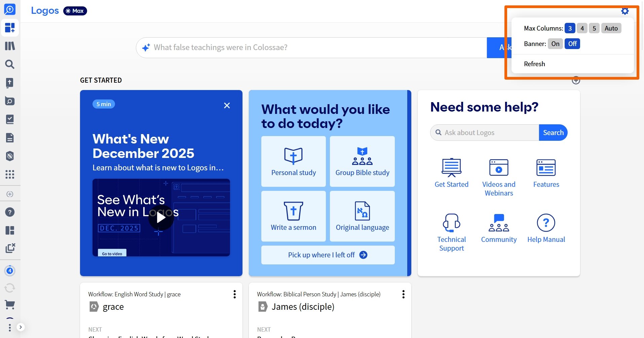Click the Logos app logo at sidebar top

click(x=10, y=9)
